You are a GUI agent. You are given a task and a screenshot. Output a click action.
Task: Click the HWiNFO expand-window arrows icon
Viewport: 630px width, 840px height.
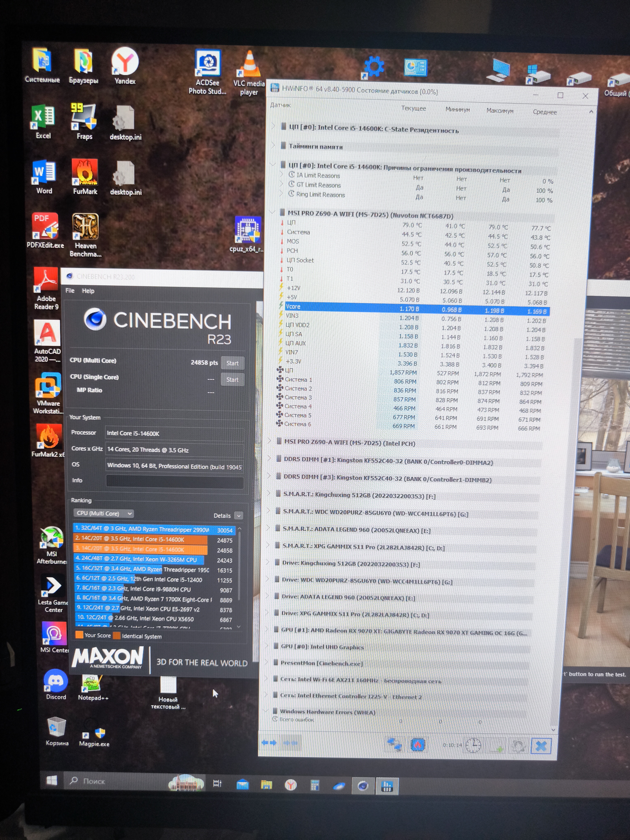[x=269, y=742]
